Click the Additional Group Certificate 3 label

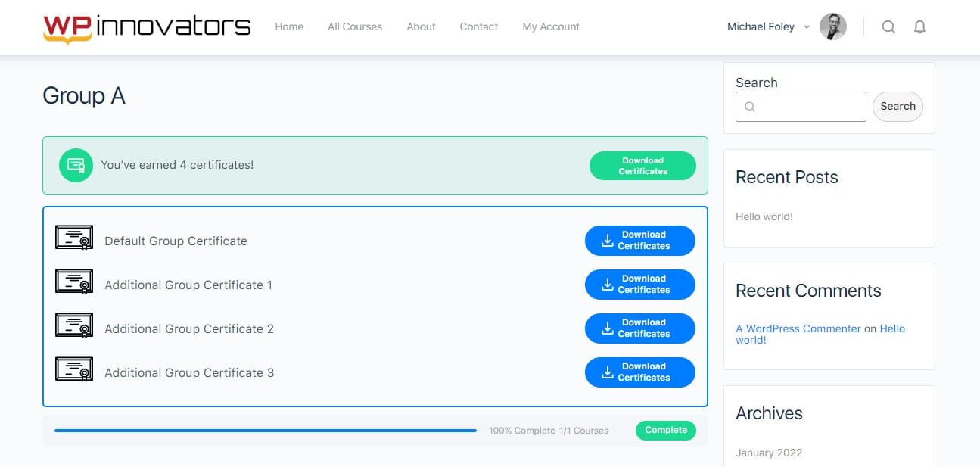click(189, 372)
